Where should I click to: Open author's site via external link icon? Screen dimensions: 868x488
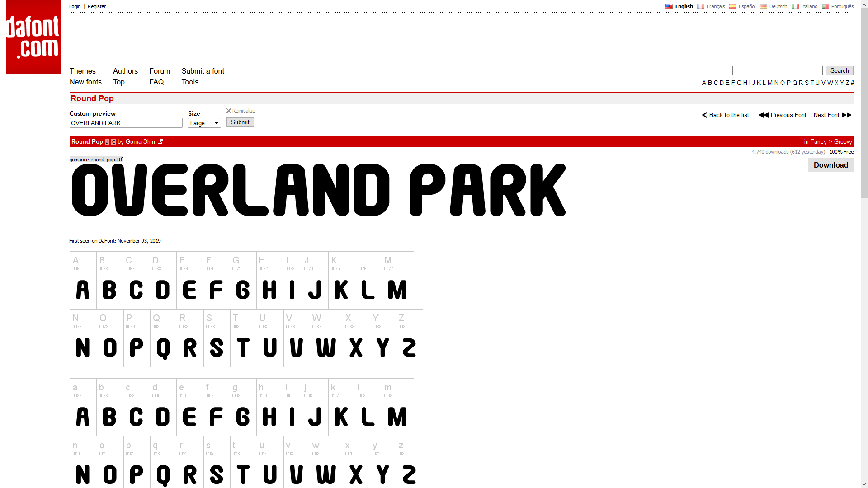click(160, 141)
